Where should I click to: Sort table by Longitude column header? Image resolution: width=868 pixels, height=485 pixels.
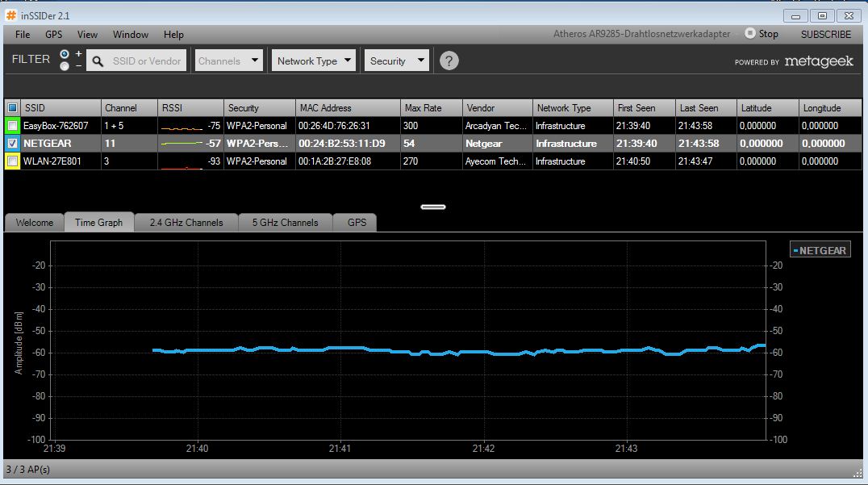pos(830,108)
